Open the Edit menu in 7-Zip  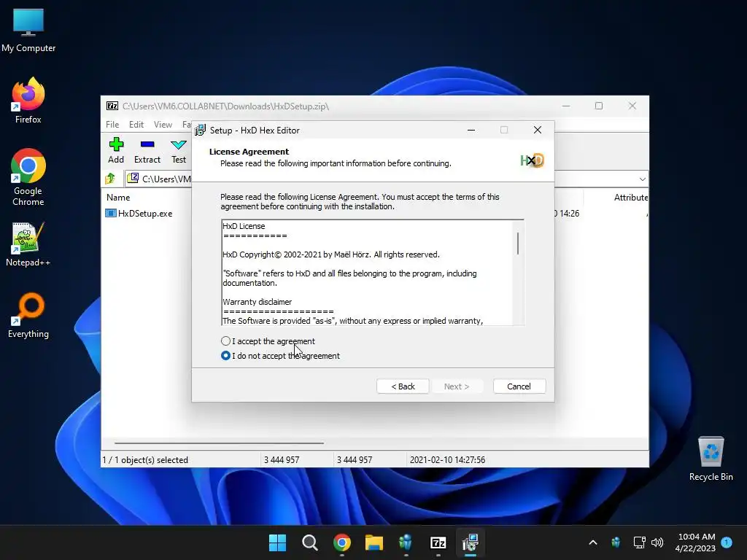[136, 124]
